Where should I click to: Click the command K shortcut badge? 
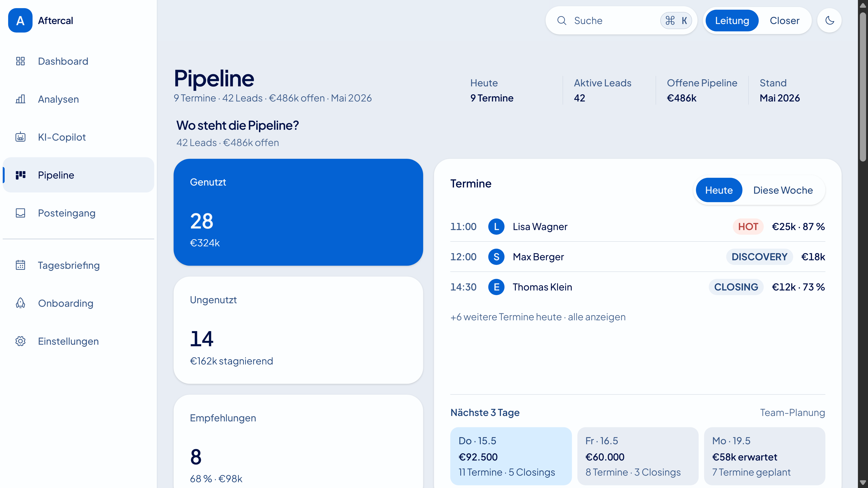[676, 21]
